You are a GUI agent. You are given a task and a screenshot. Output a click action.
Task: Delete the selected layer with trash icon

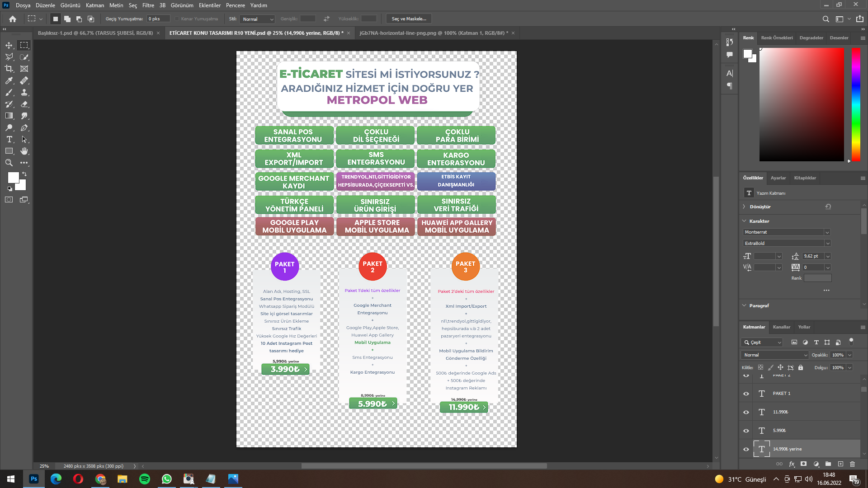point(852,464)
